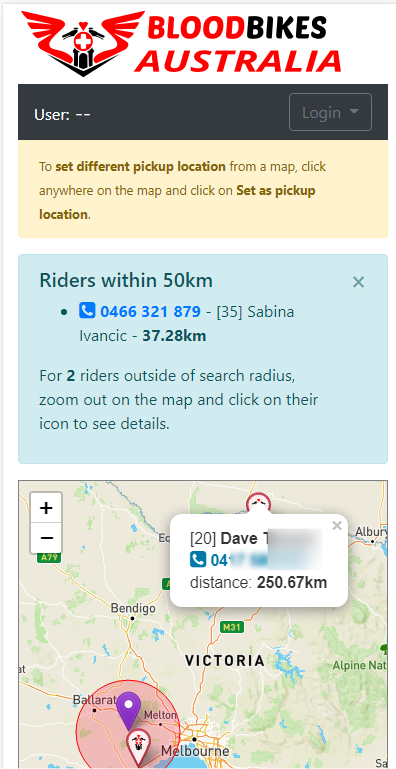Close the Dave rider popup
Viewport: 396px width, 769px height.
click(x=337, y=526)
